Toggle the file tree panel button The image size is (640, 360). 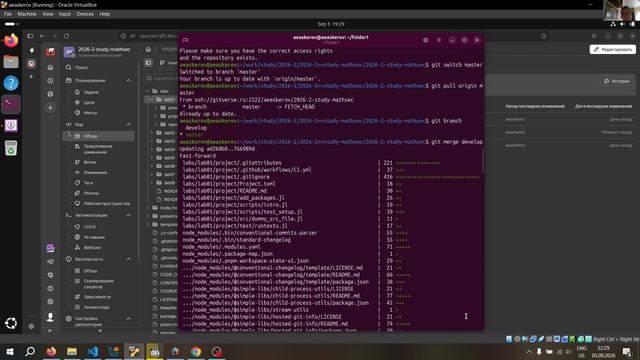149,62
